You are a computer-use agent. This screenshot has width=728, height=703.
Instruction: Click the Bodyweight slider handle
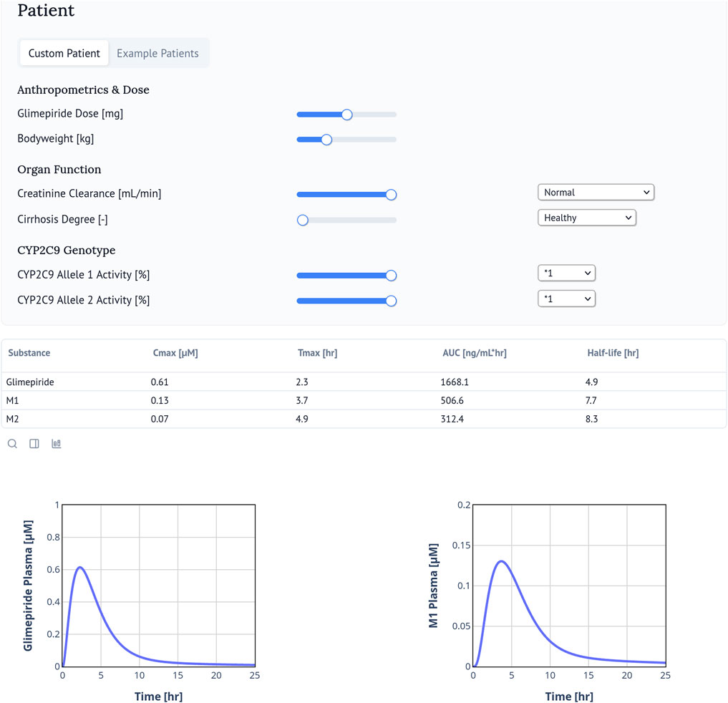(x=326, y=140)
